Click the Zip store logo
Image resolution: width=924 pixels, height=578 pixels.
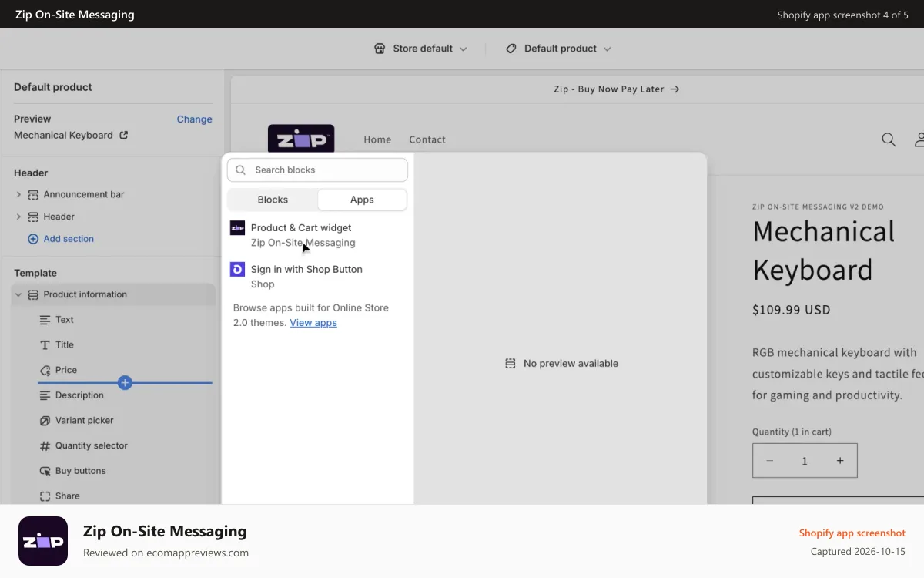click(301, 139)
